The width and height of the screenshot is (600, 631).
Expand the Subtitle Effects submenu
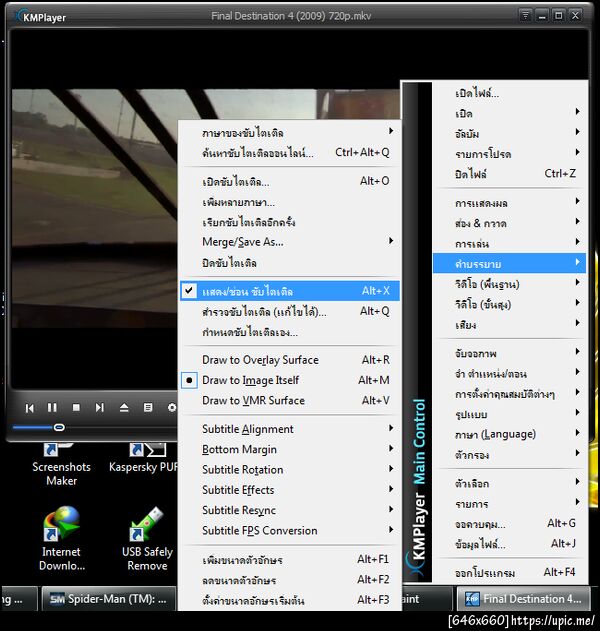(290, 490)
